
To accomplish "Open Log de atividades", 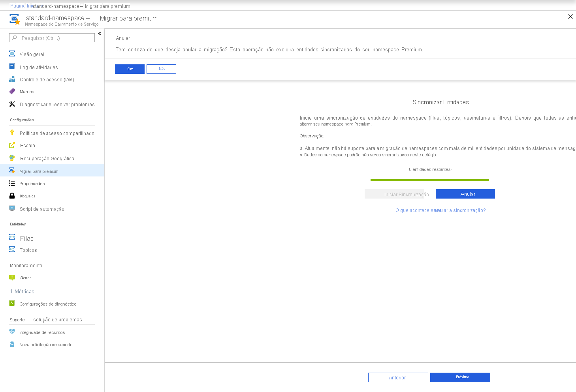I will 39,67.
